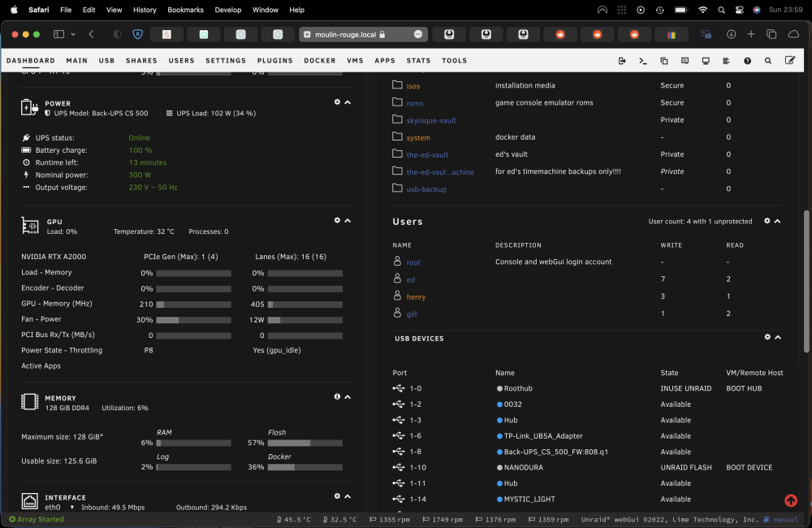Click the help question mark icon
The image size is (812, 528).
point(747,61)
